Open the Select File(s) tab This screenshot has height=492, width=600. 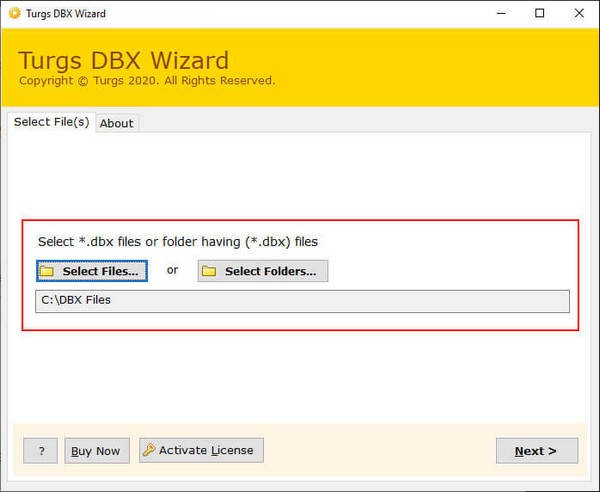tap(51, 122)
